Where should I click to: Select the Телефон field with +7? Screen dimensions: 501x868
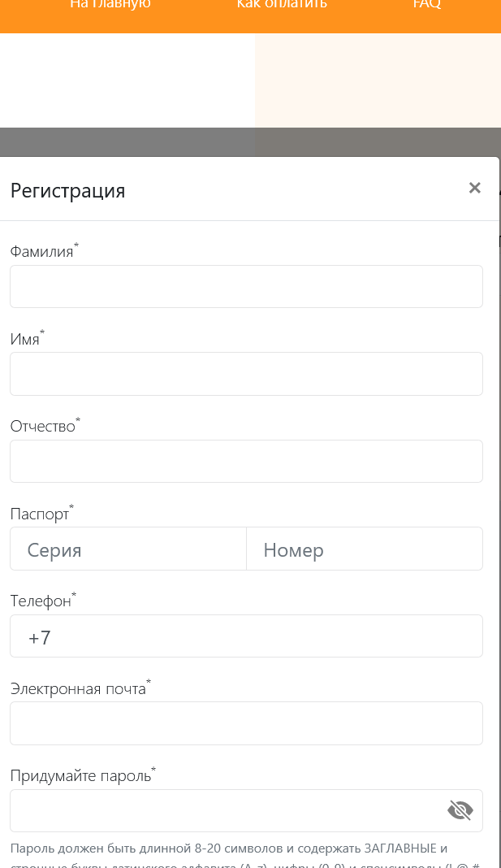pyautogui.click(x=246, y=636)
